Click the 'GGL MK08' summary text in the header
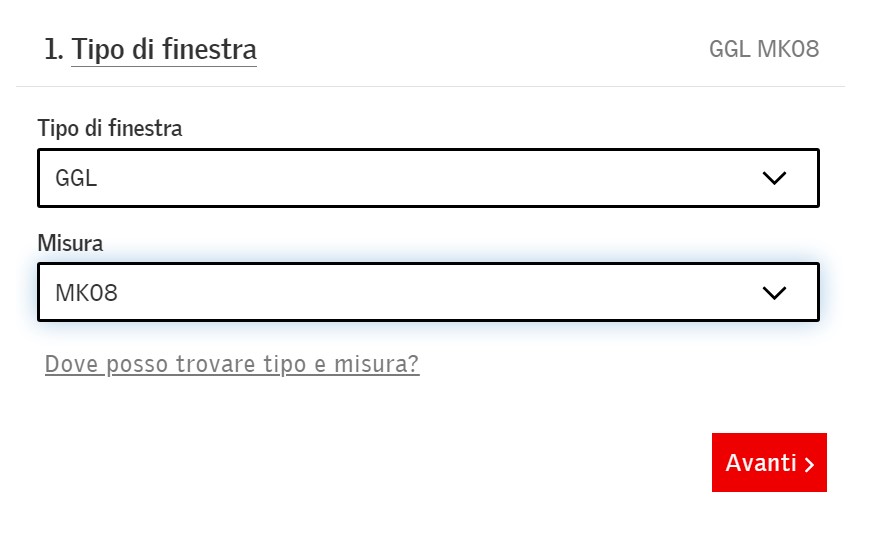 tap(764, 49)
